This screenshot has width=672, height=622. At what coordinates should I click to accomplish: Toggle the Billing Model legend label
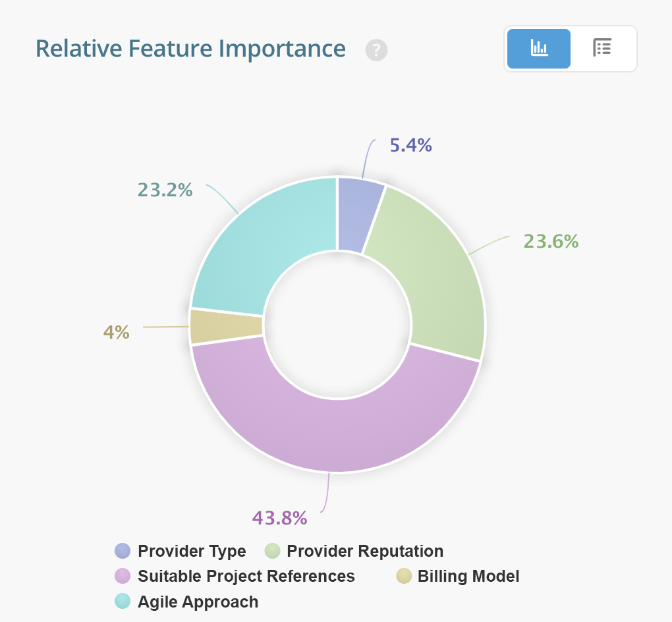point(468,576)
